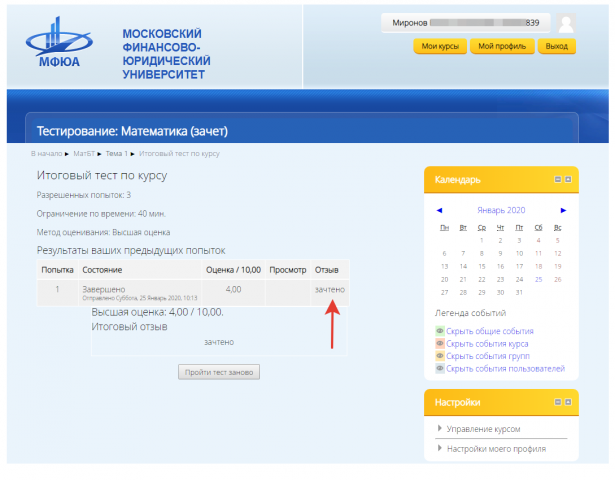Click the Миронов username field

(x=466, y=23)
